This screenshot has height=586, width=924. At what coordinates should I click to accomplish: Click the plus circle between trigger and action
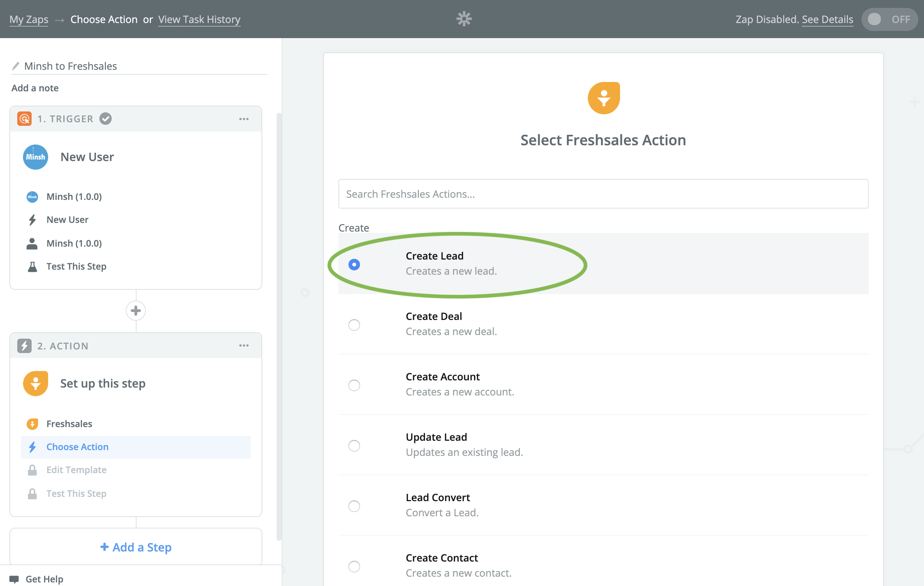click(x=136, y=311)
